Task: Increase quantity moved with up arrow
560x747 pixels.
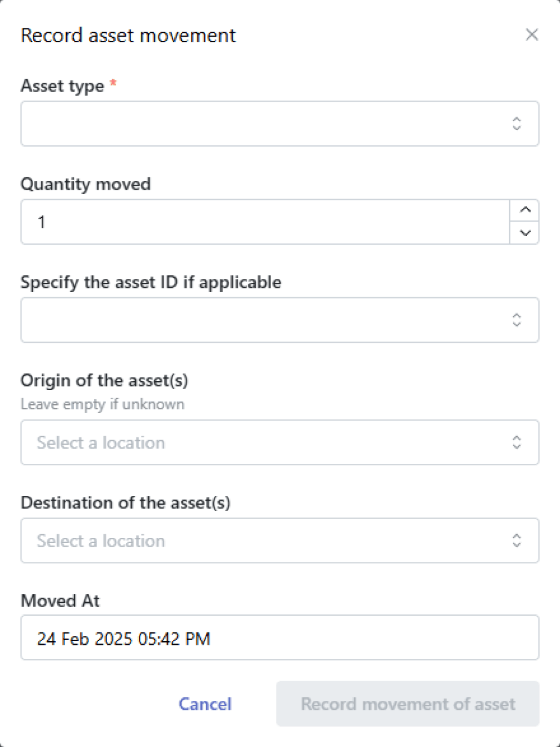Action: pyautogui.click(x=525, y=210)
